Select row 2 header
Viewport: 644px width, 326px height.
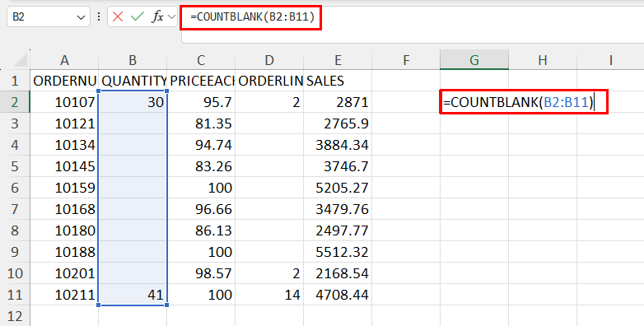click(x=15, y=102)
